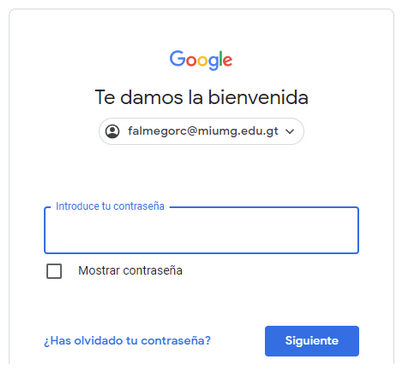
Task: Select the email address text falmegorc@miumg.edu.gt
Action: (203, 131)
